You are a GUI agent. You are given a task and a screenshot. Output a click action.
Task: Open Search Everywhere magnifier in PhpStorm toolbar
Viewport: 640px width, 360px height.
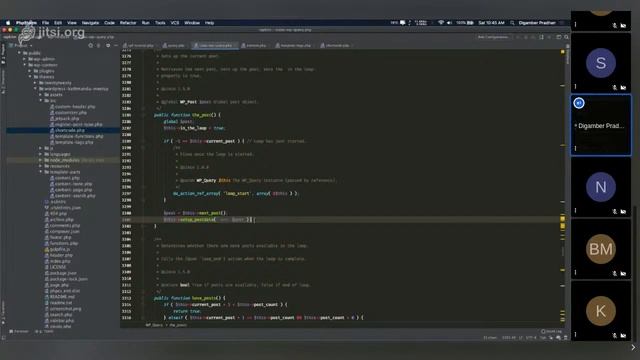tap(566, 37)
